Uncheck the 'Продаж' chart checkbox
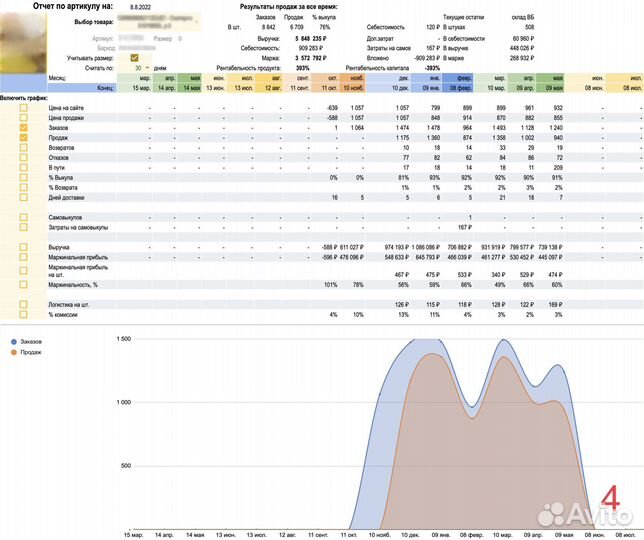The width and height of the screenshot is (644, 540). [x=24, y=139]
